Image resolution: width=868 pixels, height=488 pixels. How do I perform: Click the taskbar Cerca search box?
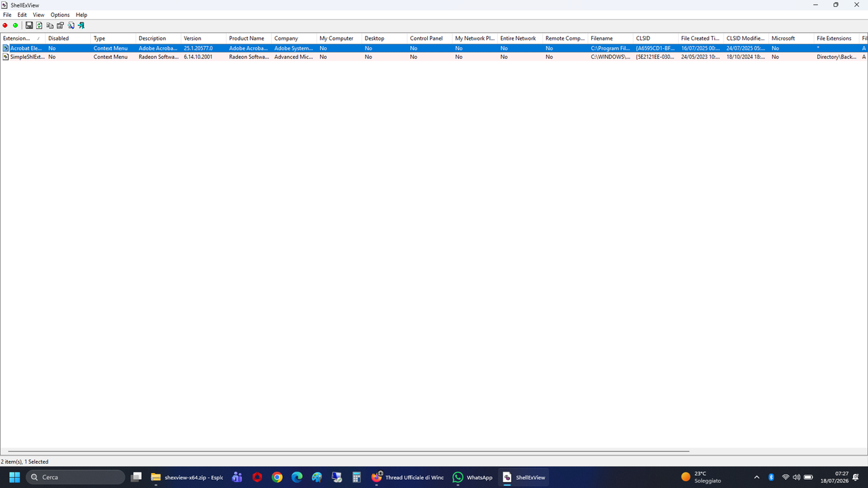click(75, 477)
